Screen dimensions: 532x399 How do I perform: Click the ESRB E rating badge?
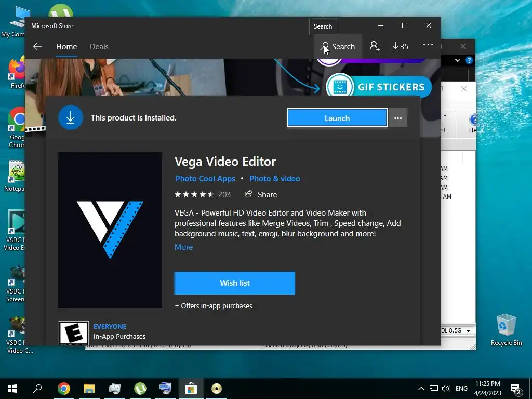[74, 333]
